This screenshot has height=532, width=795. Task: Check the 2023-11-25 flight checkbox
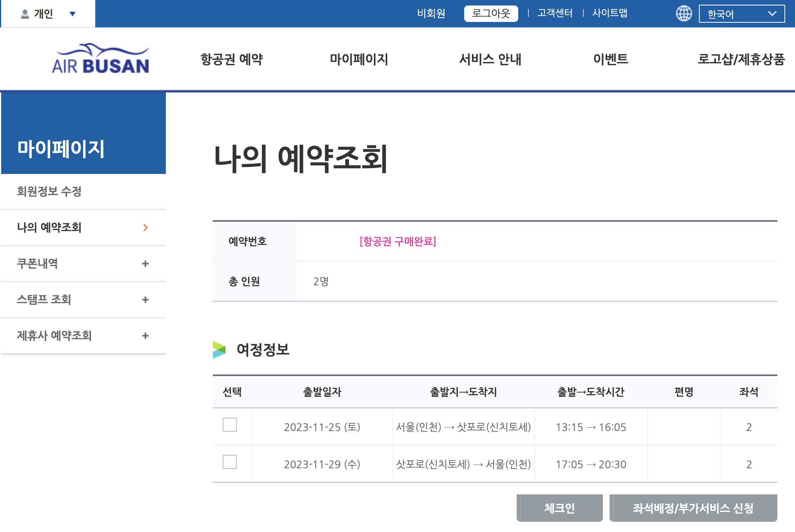pyautogui.click(x=230, y=425)
